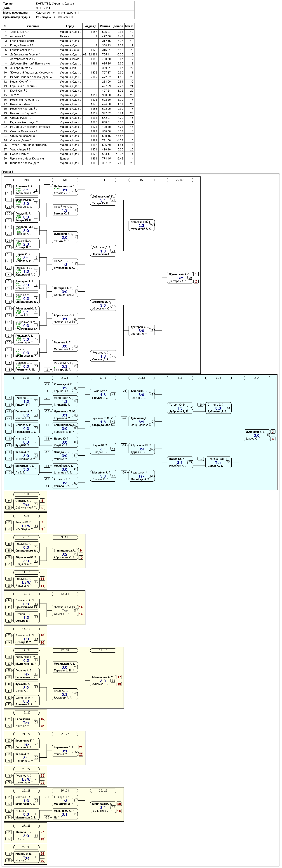
Task: Select table row Тетеря Юрий Владимирович
Action: coord(68,145)
